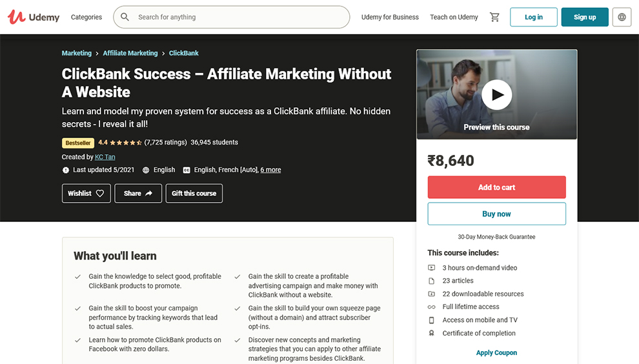Click the downloadable resources folder icon

coord(431,294)
